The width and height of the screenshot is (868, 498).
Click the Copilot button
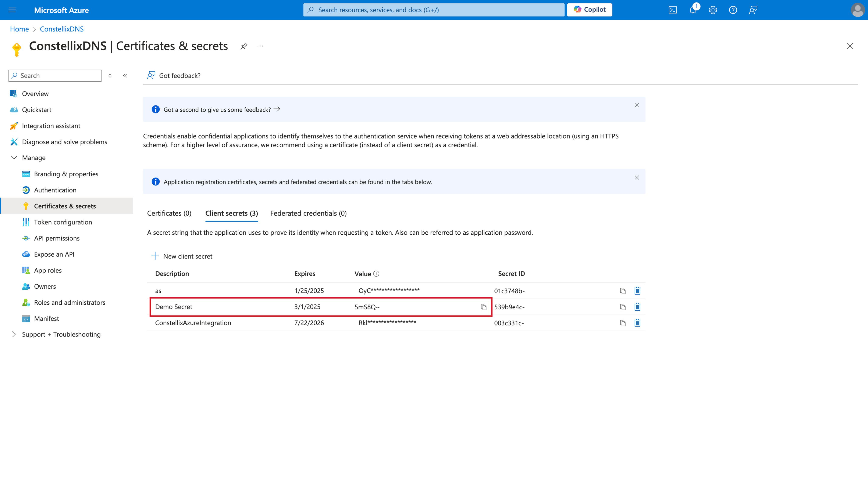tap(589, 10)
